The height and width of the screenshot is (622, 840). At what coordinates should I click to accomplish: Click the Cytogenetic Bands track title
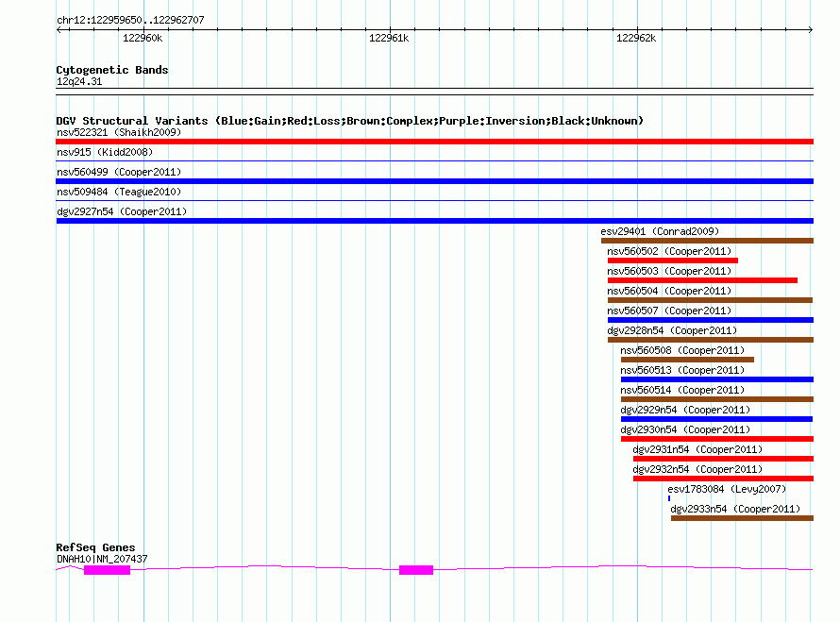112,70
